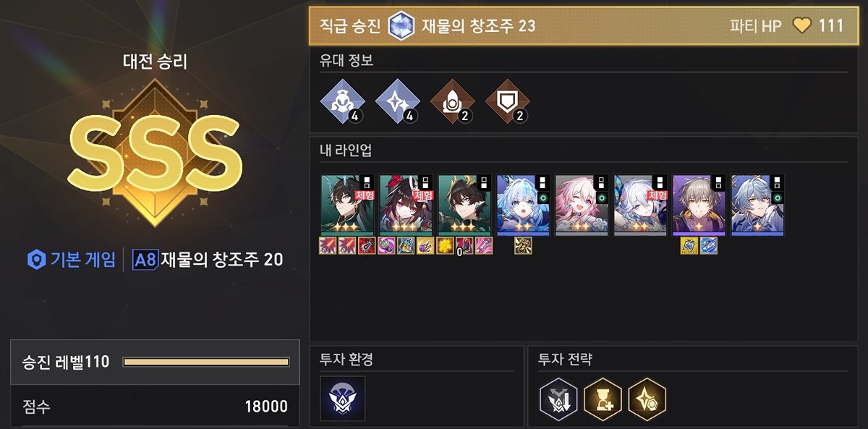
Task: Select the last blue-haired character portrait
Action: click(757, 205)
